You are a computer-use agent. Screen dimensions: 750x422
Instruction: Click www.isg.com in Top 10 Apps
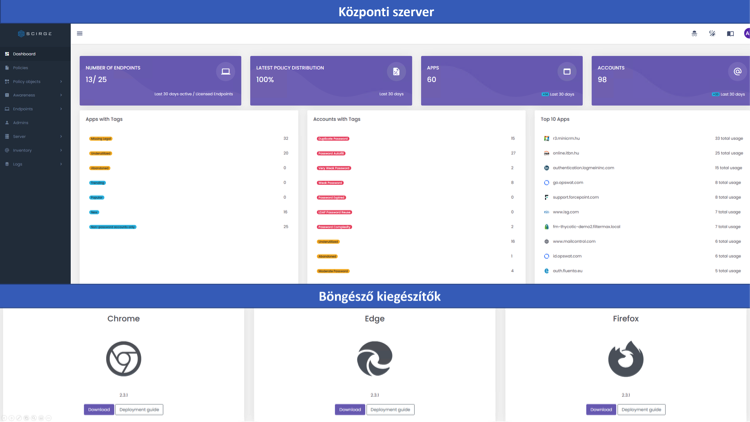(x=566, y=212)
